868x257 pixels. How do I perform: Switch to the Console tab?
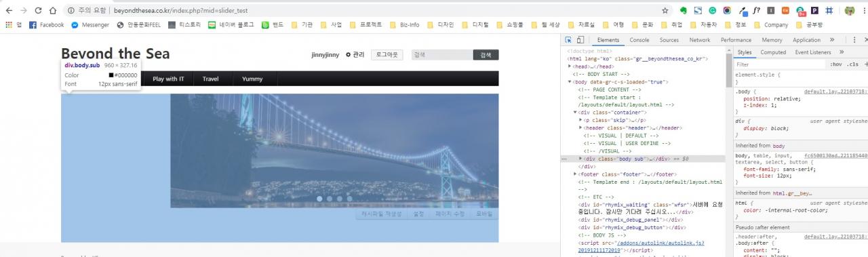pos(639,40)
